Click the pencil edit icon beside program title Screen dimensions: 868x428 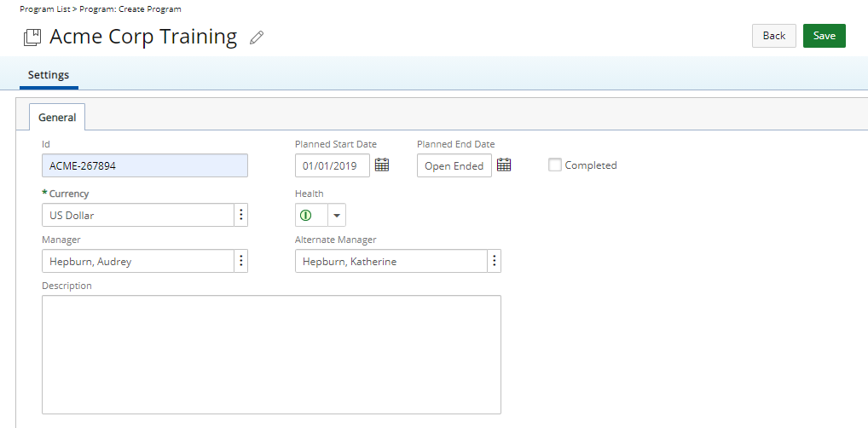coord(257,38)
